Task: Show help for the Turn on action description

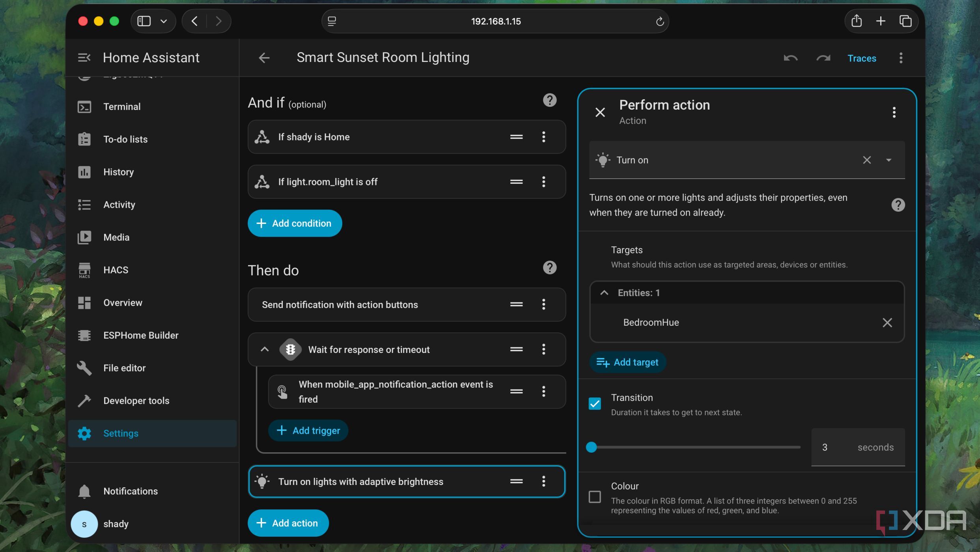Action: pyautogui.click(x=898, y=205)
